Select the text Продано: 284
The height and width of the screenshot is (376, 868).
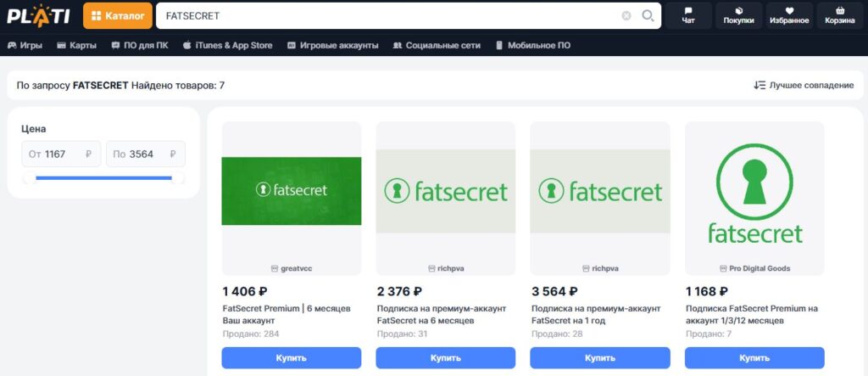(x=251, y=334)
